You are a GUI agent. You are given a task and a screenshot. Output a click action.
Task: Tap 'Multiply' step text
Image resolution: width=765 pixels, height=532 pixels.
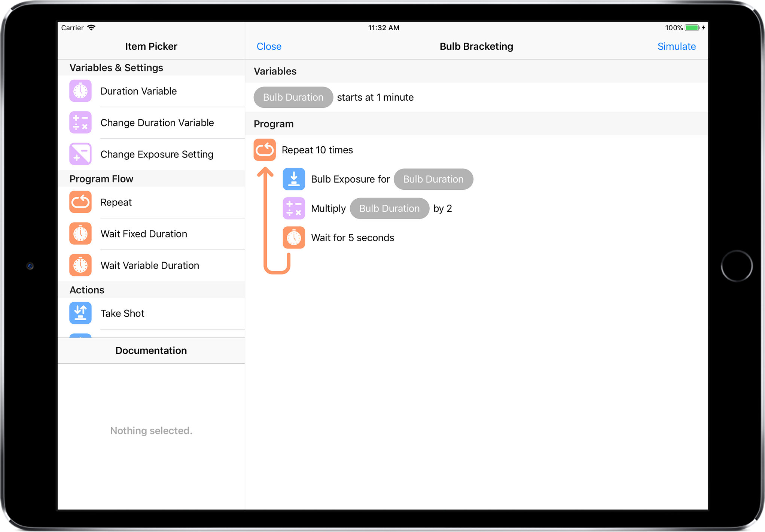tap(328, 208)
